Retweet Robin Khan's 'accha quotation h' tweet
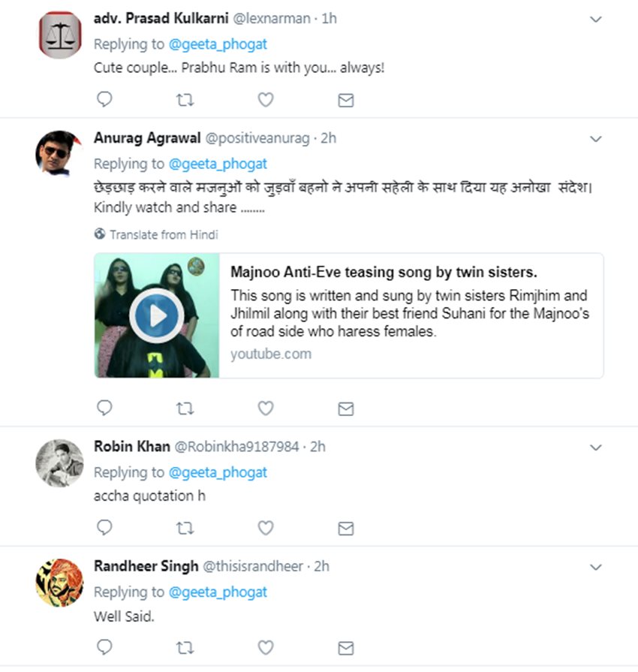This screenshot has width=638, height=672. click(x=185, y=528)
